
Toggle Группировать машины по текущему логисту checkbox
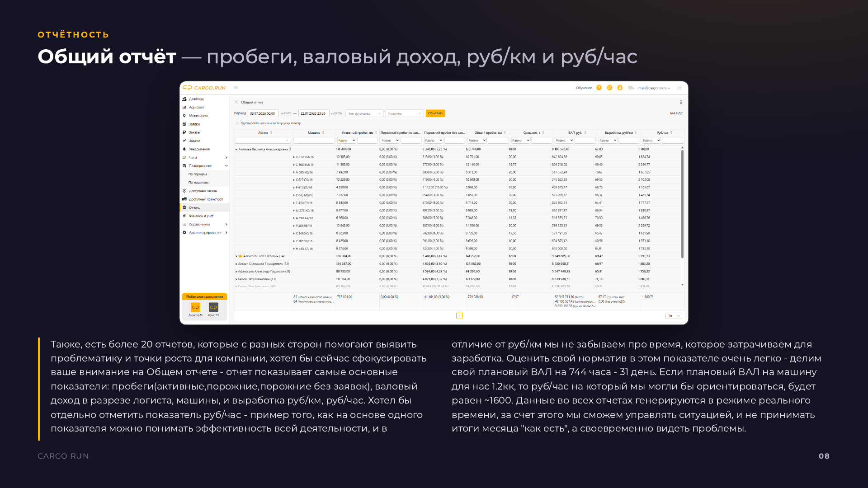[x=237, y=123]
